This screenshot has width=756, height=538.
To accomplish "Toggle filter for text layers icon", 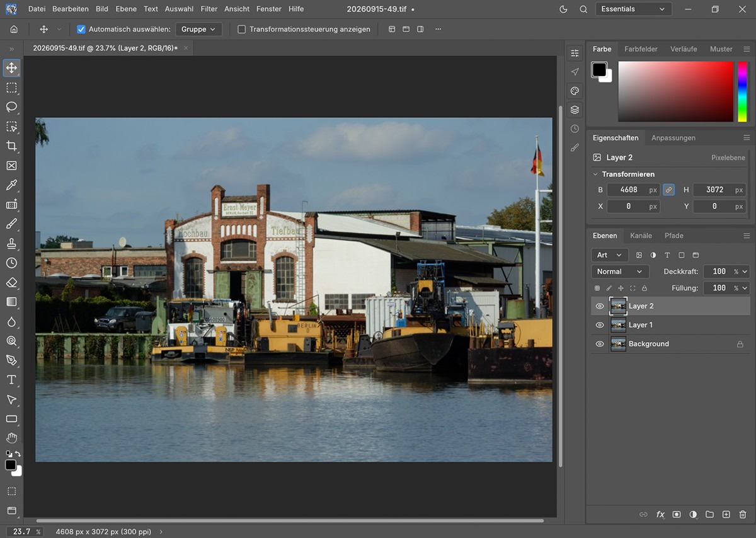I will tap(667, 255).
